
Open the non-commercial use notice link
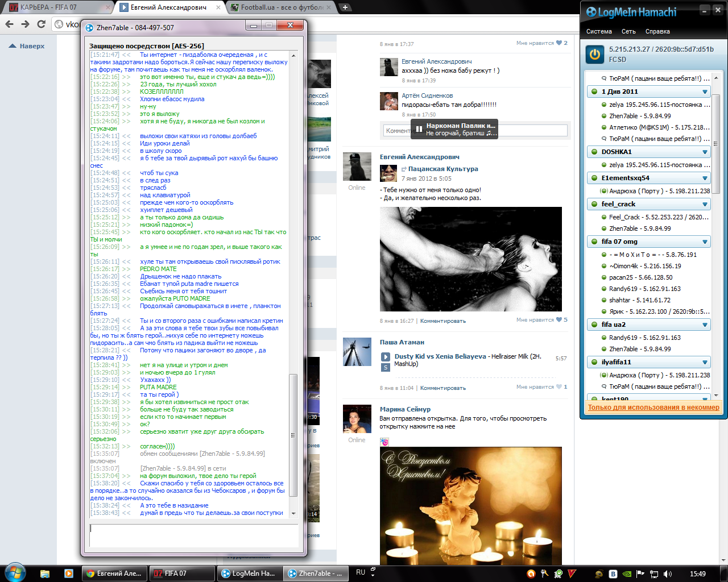click(653, 408)
